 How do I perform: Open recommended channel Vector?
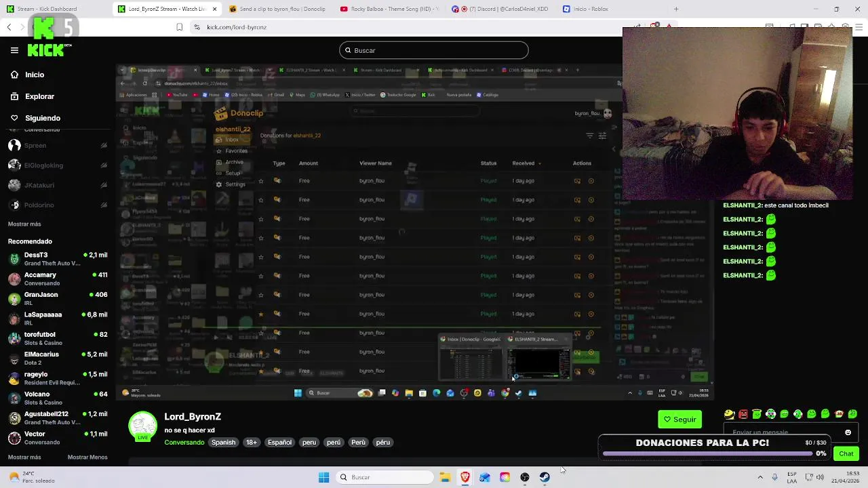click(x=58, y=438)
